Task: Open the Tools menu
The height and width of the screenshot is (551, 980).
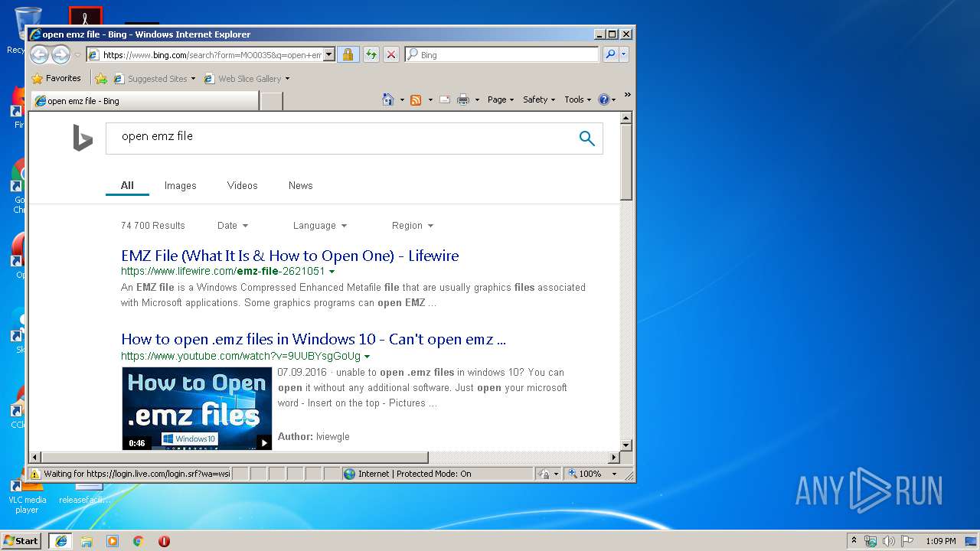Action: pyautogui.click(x=577, y=99)
